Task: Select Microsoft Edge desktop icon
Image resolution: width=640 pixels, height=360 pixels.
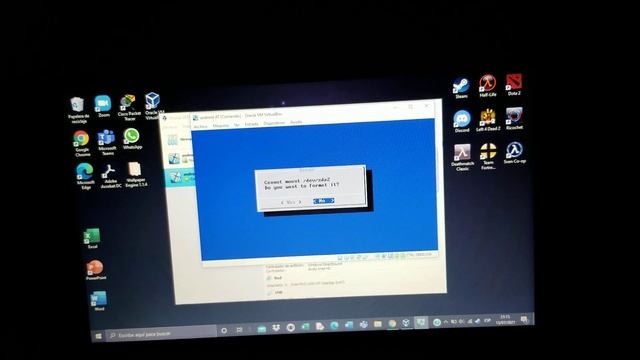Action: click(x=85, y=176)
